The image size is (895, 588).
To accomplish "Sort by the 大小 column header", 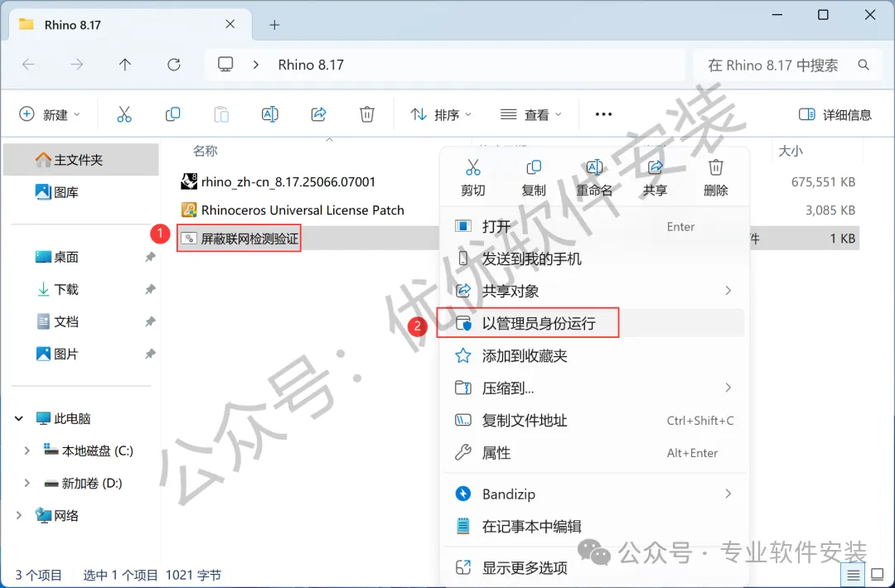I will click(791, 151).
